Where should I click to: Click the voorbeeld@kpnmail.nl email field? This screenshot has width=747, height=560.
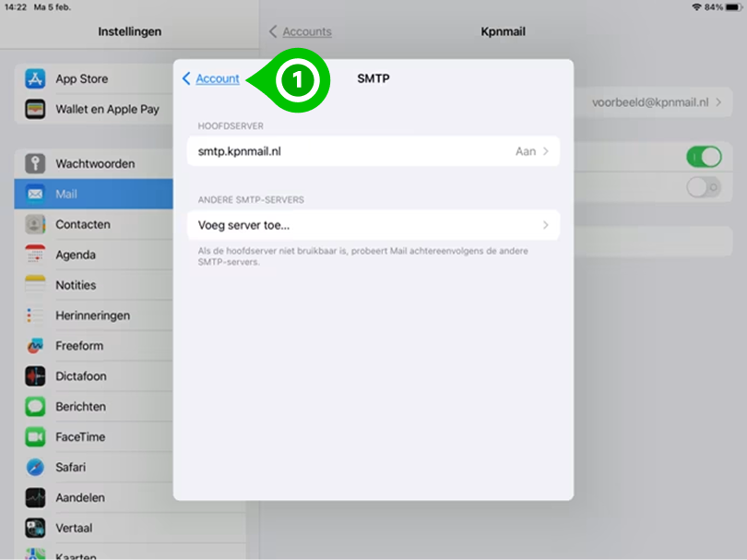tap(646, 102)
